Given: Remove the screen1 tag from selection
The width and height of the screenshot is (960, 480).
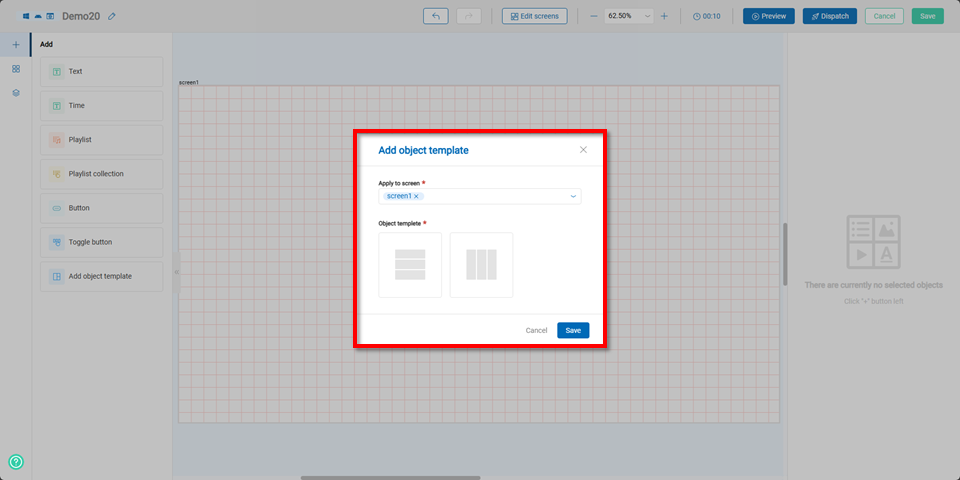Looking at the screenshot, I should [417, 197].
